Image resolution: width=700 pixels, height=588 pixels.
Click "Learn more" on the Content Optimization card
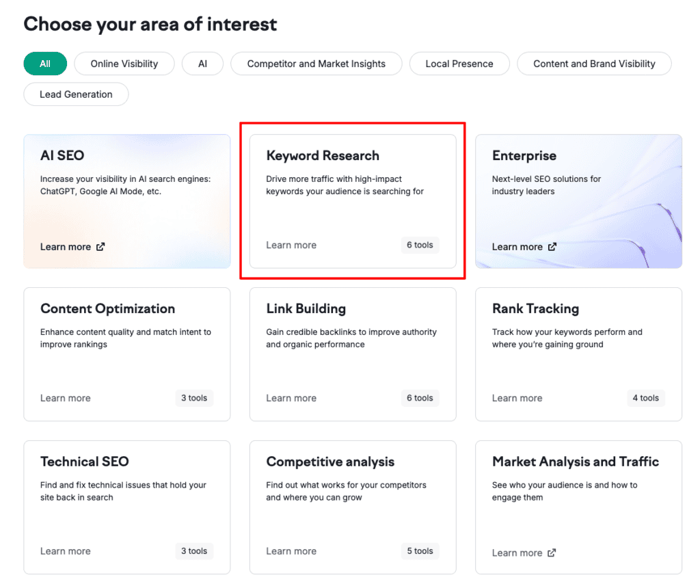[66, 398]
